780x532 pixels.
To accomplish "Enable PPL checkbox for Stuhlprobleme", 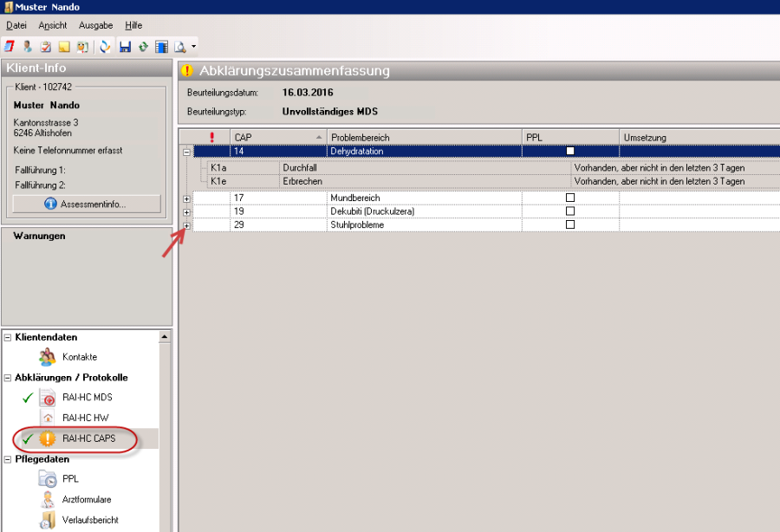I will coord(570,224).
